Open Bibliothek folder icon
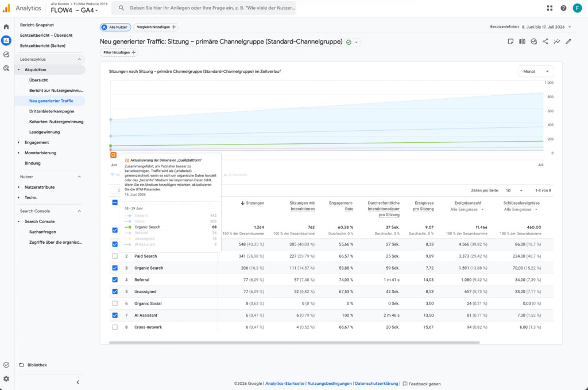Image resolution: width=588 pixels, height=390 pixels. click(22, 365)
